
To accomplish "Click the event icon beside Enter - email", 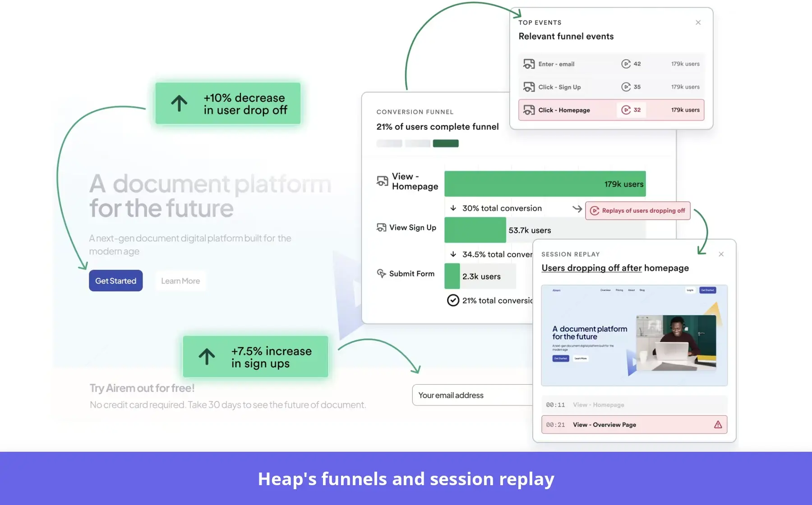I will (529, 64).
